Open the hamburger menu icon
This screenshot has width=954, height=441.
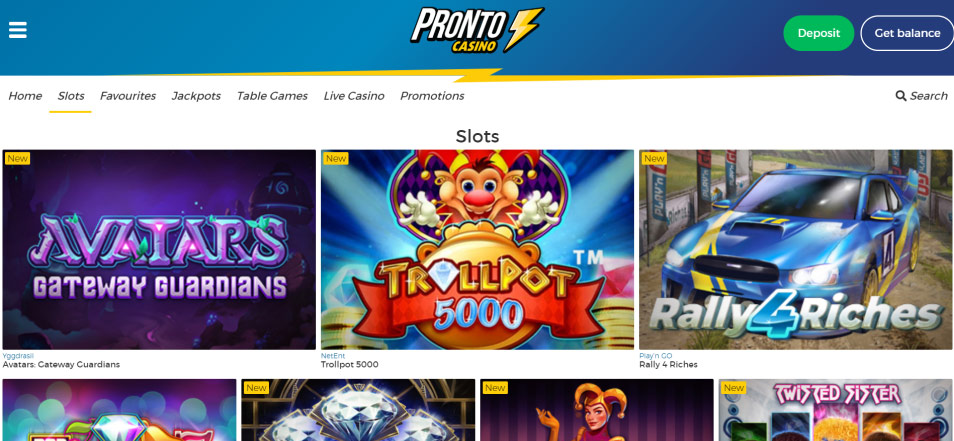(x=18, y=30)
